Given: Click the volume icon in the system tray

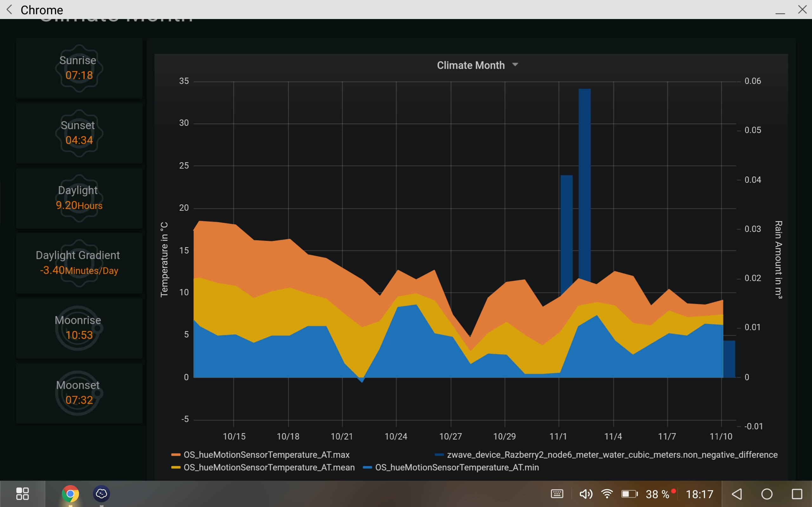Looking at the screenshot, I should [586, 494].
